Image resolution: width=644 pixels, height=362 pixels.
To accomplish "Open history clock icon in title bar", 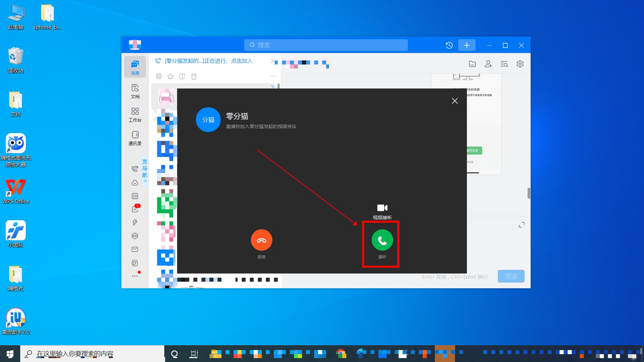I will 449,45.
